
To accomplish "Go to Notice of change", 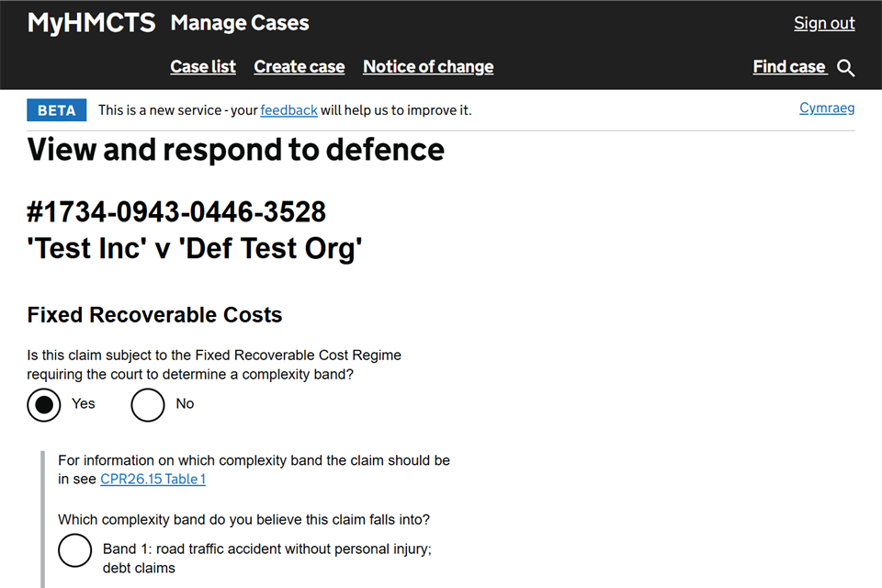I will pyautogui.click(x=428, y=67).
